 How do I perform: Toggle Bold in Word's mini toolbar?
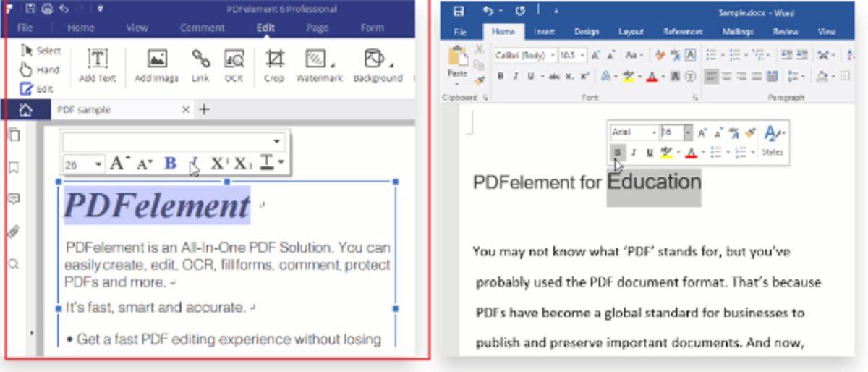[x=617, y=152]
